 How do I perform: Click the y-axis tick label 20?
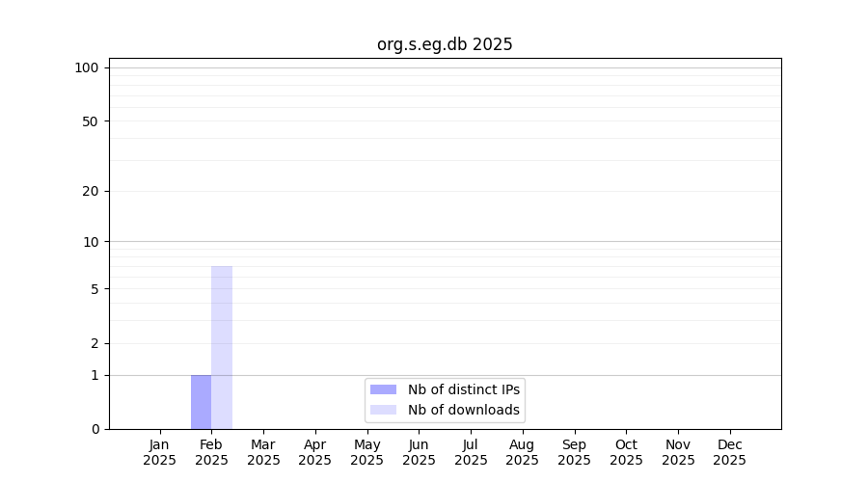pyautogui.click(x=91, y=191)
